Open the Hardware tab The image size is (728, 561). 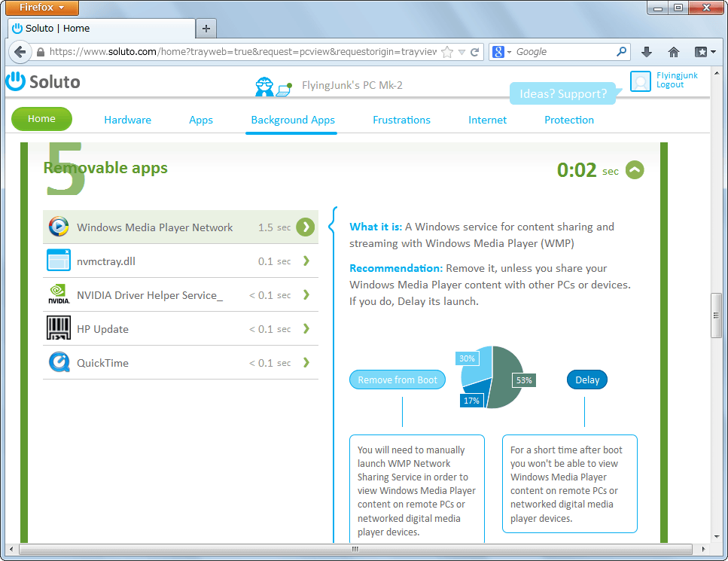pos(128,120)
